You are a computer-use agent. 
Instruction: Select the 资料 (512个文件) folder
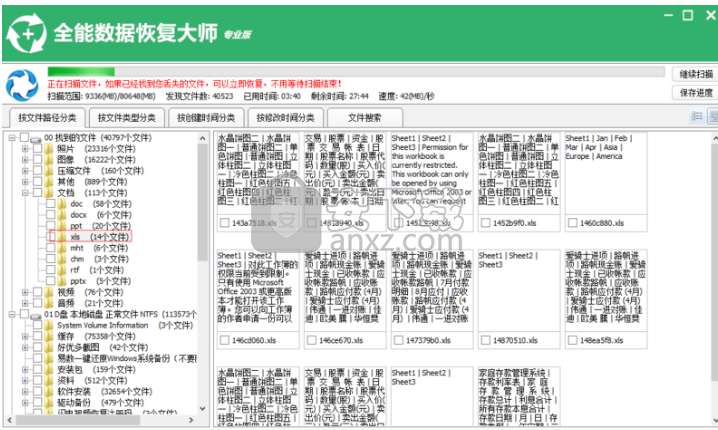[92, 381]
